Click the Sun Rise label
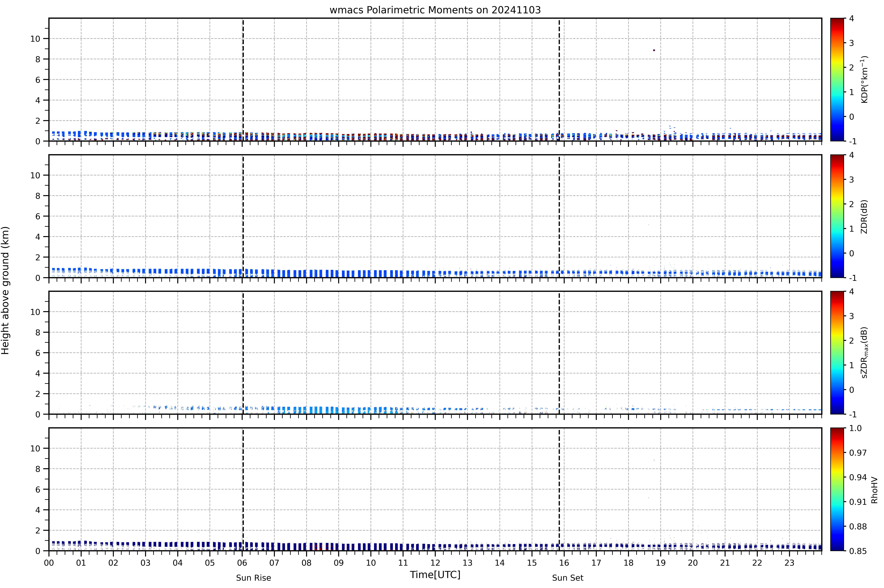884x588 pixels. tap(254, 578)
